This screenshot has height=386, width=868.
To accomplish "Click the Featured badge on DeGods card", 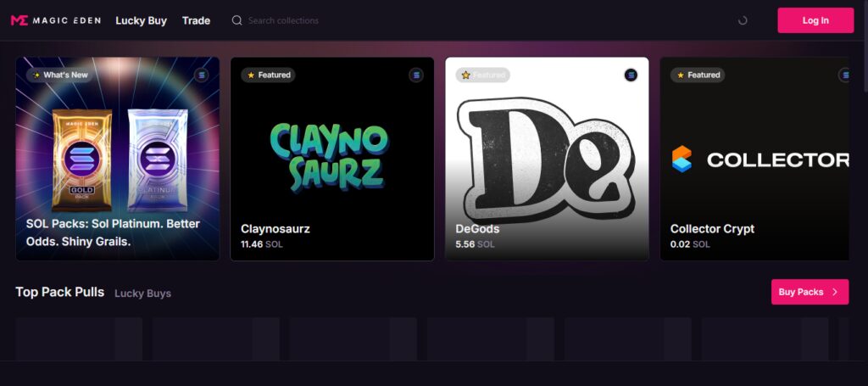I will [x=482, y=75].
